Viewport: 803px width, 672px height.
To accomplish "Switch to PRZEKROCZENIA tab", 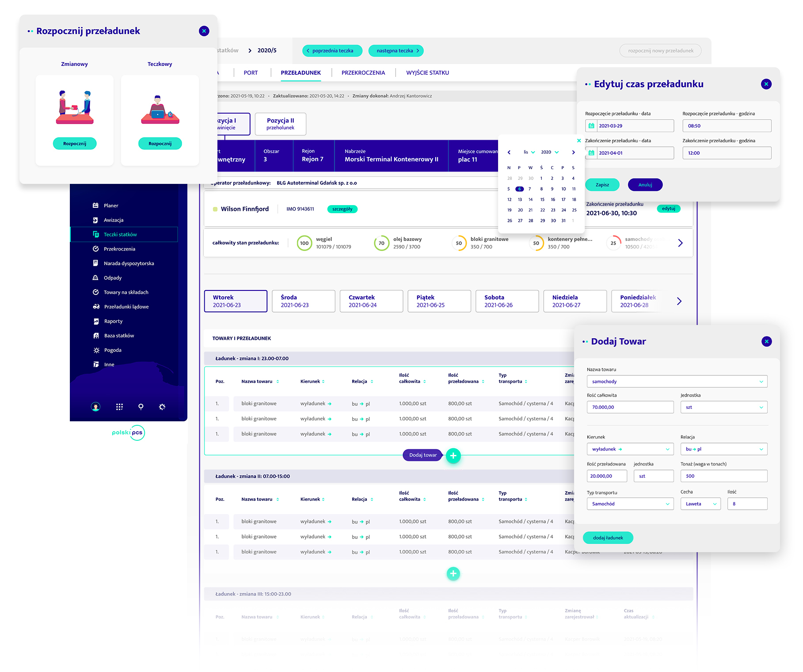I will (363, 73).
